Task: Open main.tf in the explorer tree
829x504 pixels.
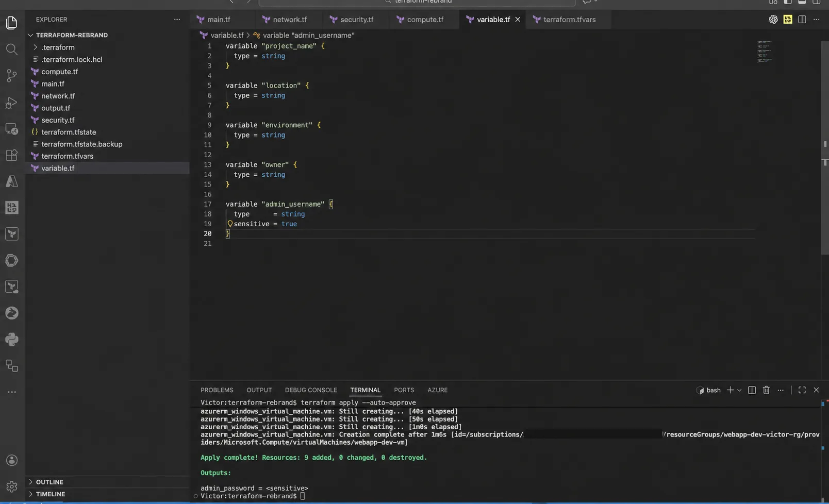Action: click(108, 83)
